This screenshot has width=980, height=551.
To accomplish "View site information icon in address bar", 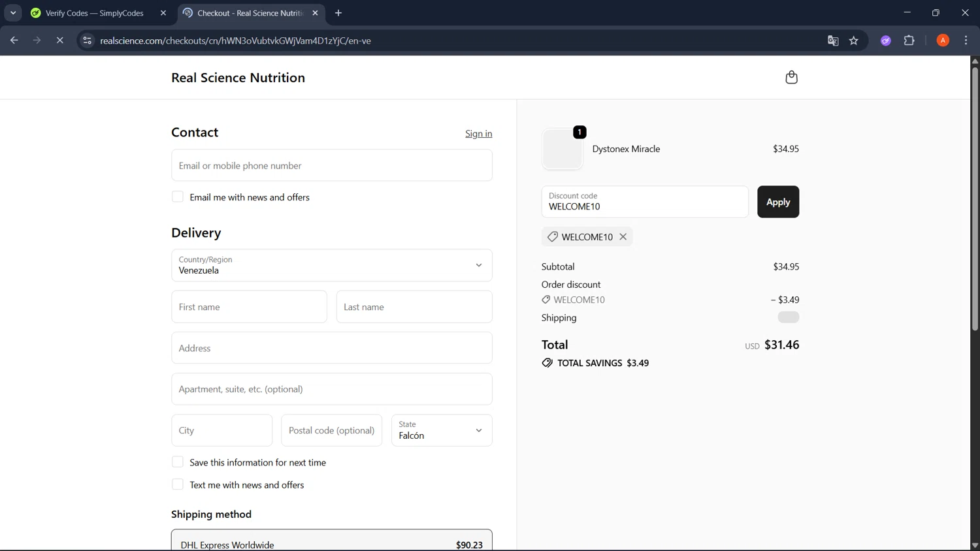I will pos(87,40).
